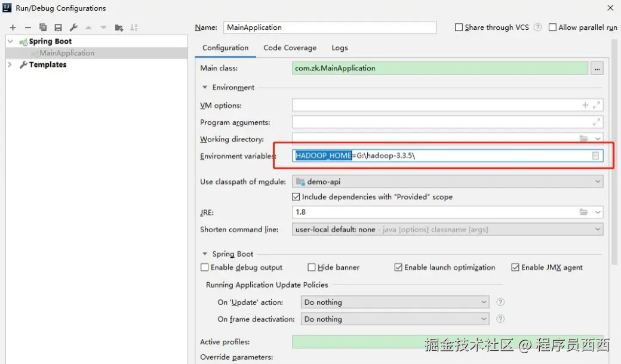Add VM option with plus icon
Viewport: 621px width, 364px height.
pyautogui.click(x=585, y=105)
